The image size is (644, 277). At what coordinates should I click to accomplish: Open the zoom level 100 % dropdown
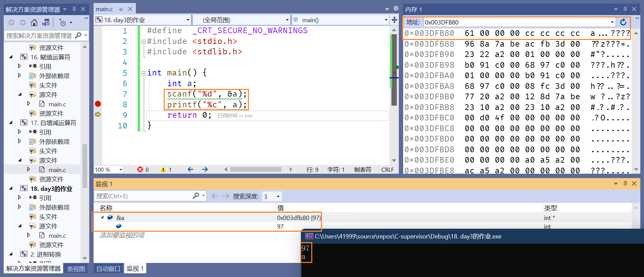click(121, 169)
